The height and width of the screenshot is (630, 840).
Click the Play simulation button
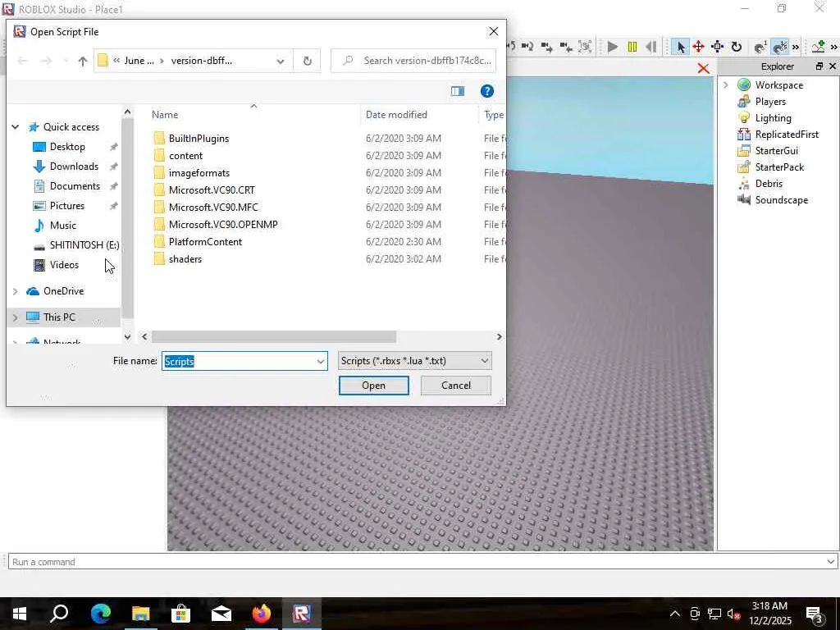click(613, 47)
